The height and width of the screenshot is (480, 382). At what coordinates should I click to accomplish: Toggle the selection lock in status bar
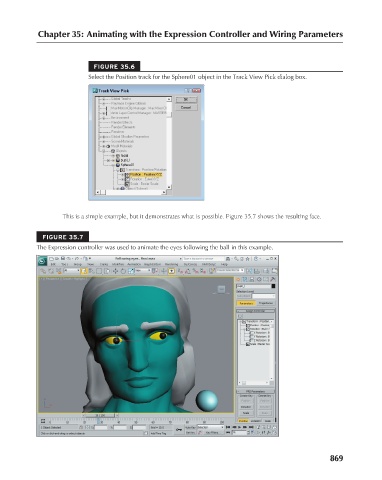click(x=81, y=427)
